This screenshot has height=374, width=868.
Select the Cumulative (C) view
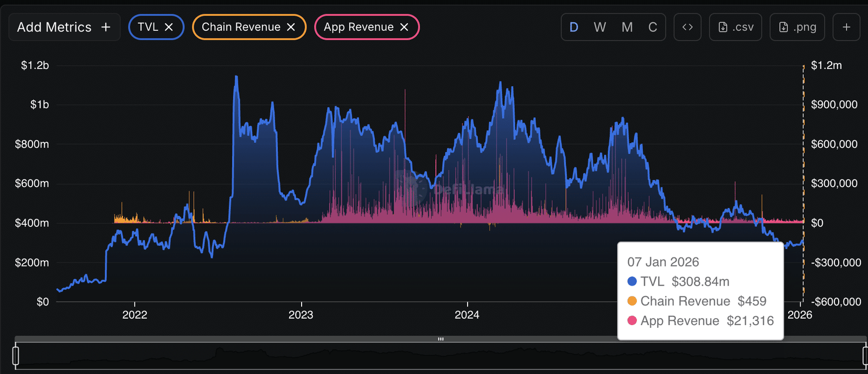click(x=653, y=27)
